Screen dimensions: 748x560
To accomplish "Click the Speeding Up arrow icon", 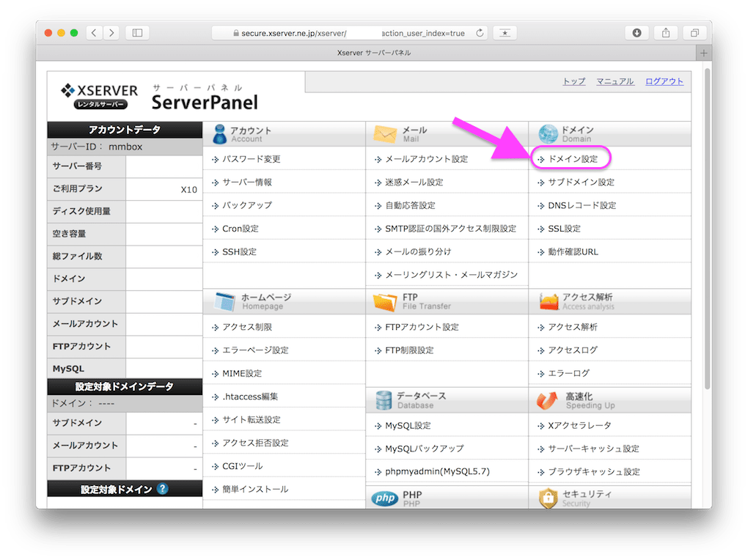I will point(547,401).
